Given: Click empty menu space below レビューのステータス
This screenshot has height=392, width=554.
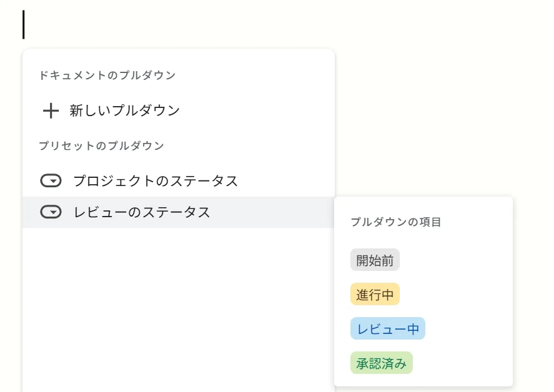Looking at the screenshot, I should [178, 307].
